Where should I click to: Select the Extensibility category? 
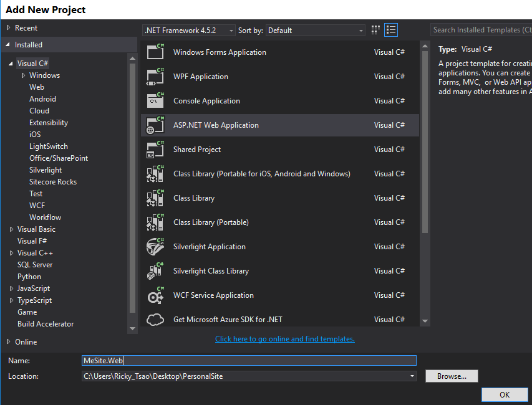click(x=49, y=123)
